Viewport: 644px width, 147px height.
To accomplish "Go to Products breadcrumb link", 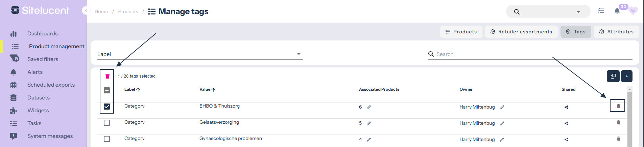I will 128,11.
